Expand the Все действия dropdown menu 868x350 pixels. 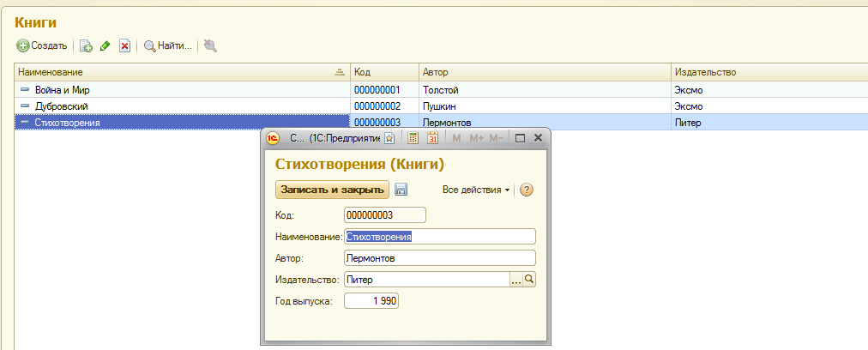click(x=476, y=190)
